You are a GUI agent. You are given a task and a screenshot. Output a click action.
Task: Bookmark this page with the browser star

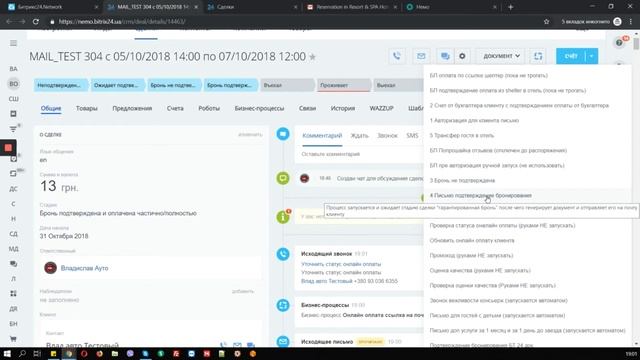pyautogui.click(x=547, y=22)
